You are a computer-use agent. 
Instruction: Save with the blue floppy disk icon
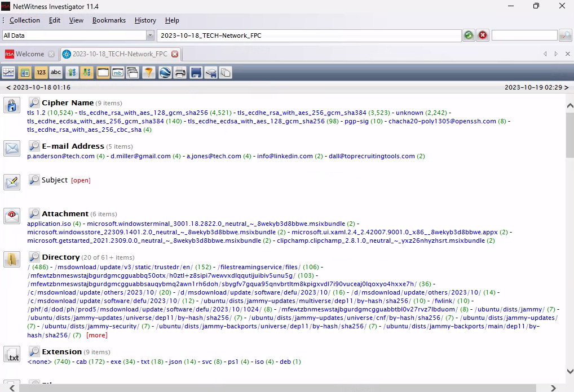196,73
